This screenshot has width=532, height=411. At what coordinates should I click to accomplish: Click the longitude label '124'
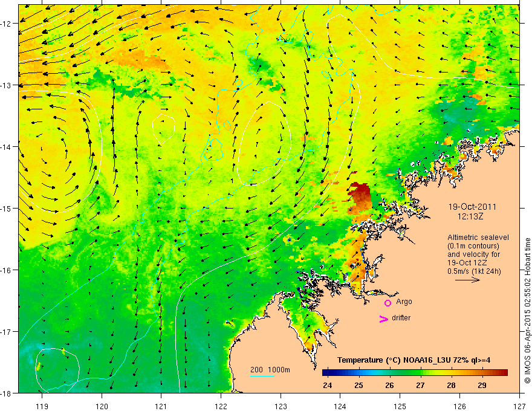340,406
